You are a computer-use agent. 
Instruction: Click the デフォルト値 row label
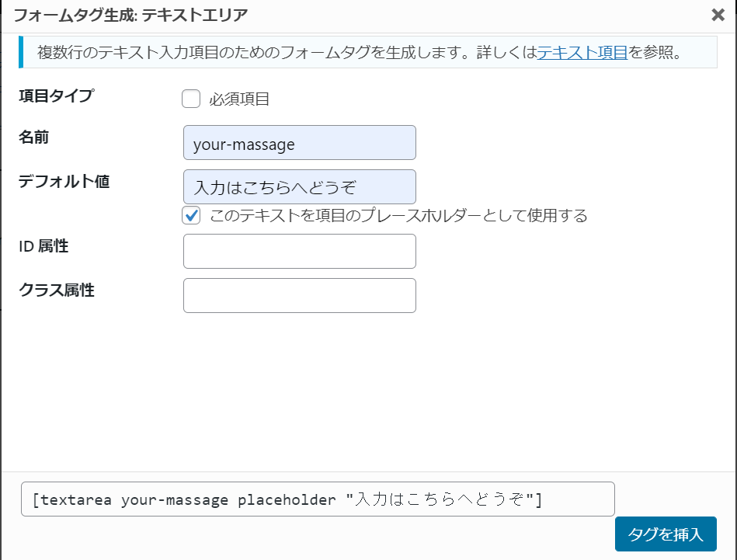point(64,181)
